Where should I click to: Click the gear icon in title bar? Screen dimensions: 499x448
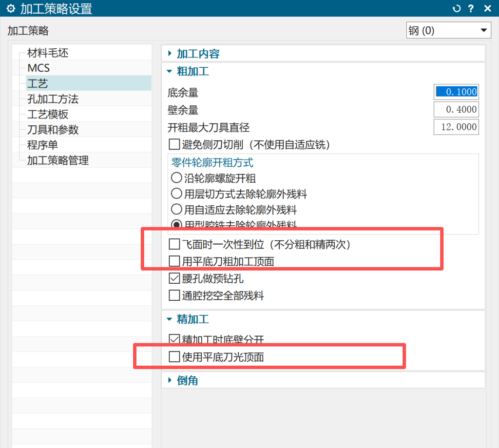[x=10, y=8]
